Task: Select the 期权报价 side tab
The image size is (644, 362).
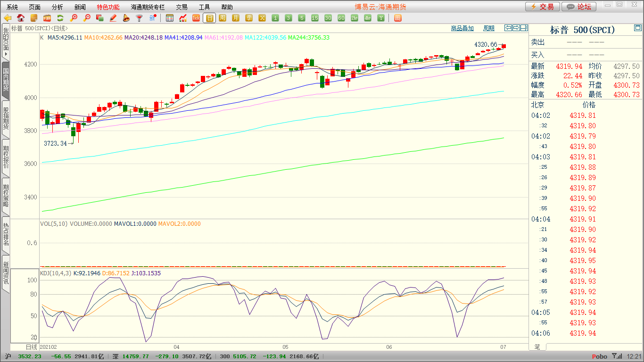Action: (6, 157)
